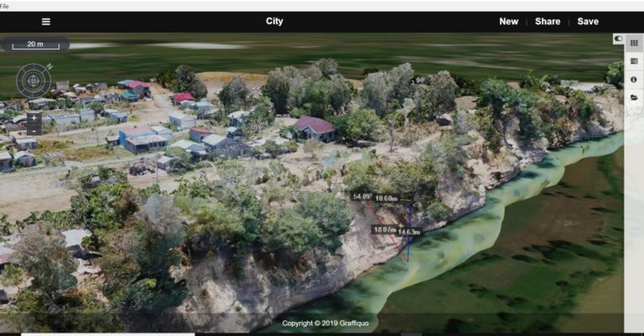644x336 pixels.
Task: Open the File menu
Action: tap(5, 5)
